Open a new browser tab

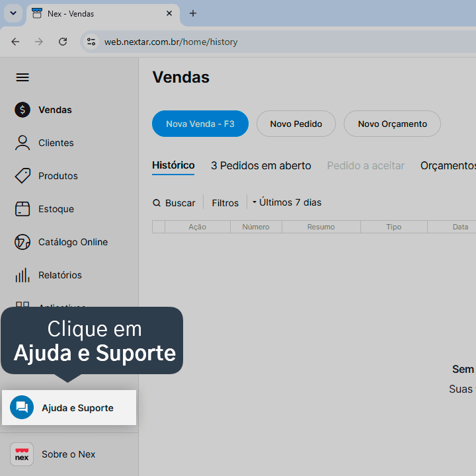tap(193, 13)
